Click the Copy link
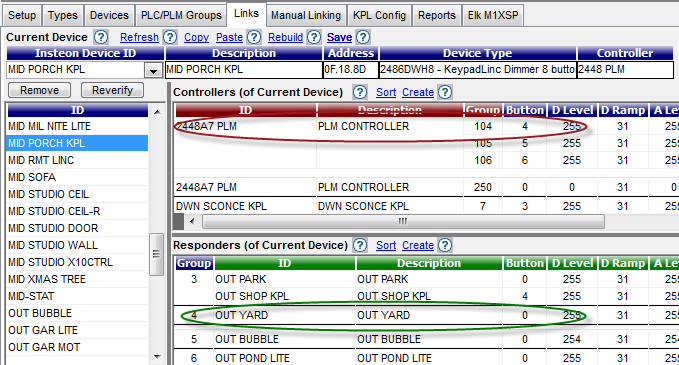 click(x=197, y=37)
